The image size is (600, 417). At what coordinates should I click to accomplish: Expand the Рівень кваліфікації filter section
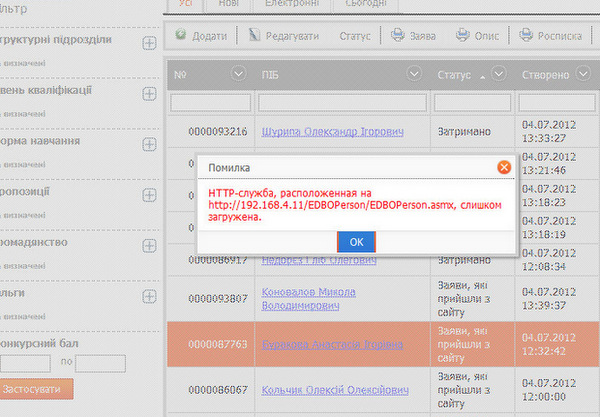tap(149, 93)
